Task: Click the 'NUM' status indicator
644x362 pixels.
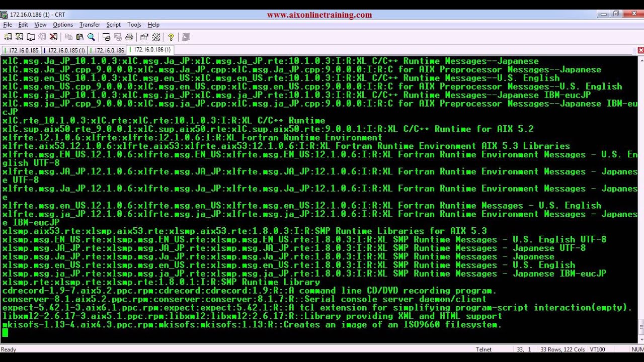Action: point(637,349)
